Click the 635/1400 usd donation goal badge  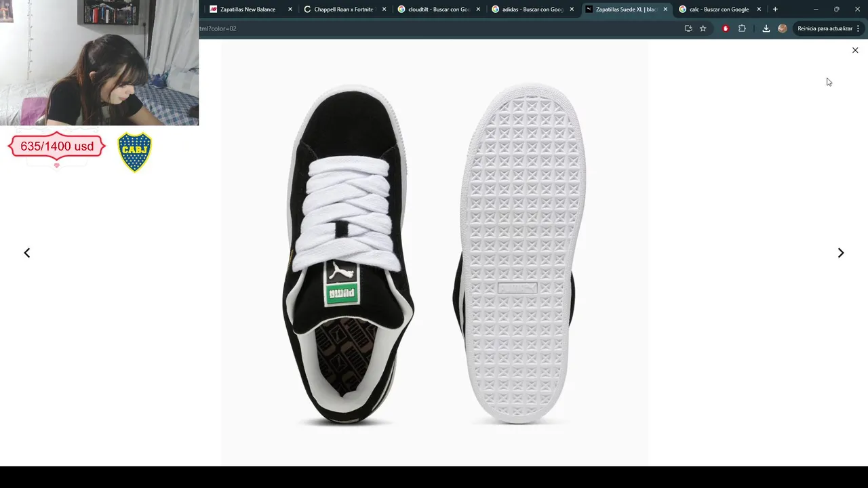pos(57,146)
